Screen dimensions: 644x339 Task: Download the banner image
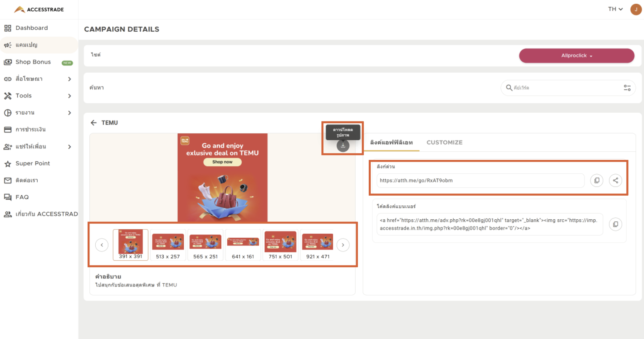click(343, 145)
